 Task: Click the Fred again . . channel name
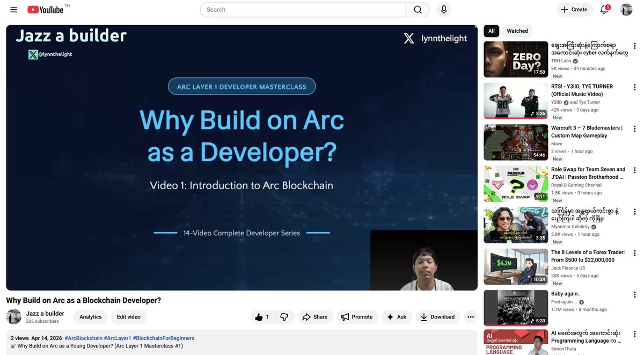(x=563, y=302)
